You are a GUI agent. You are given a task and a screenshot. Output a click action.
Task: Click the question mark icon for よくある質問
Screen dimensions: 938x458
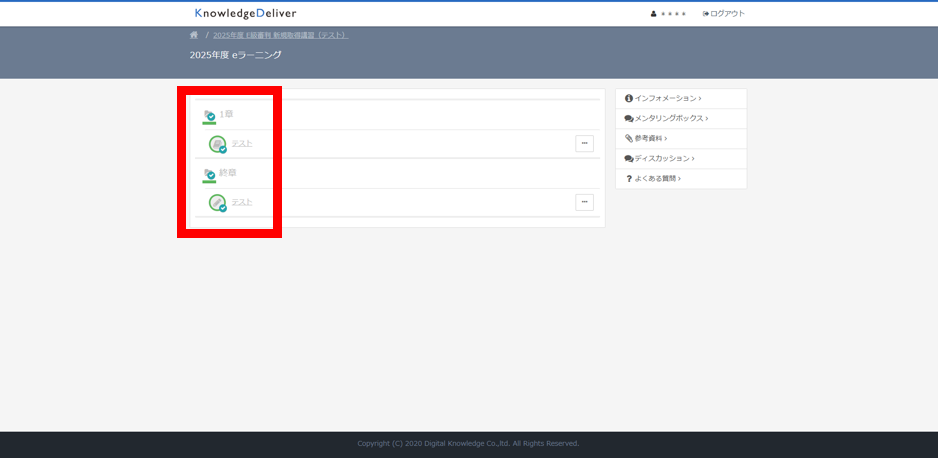(629, 178)
